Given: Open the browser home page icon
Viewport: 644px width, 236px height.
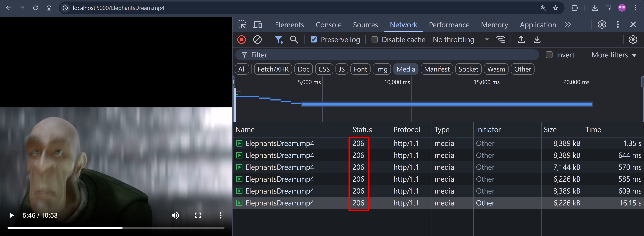Looking at the screenshot, I should pos(49,8).
